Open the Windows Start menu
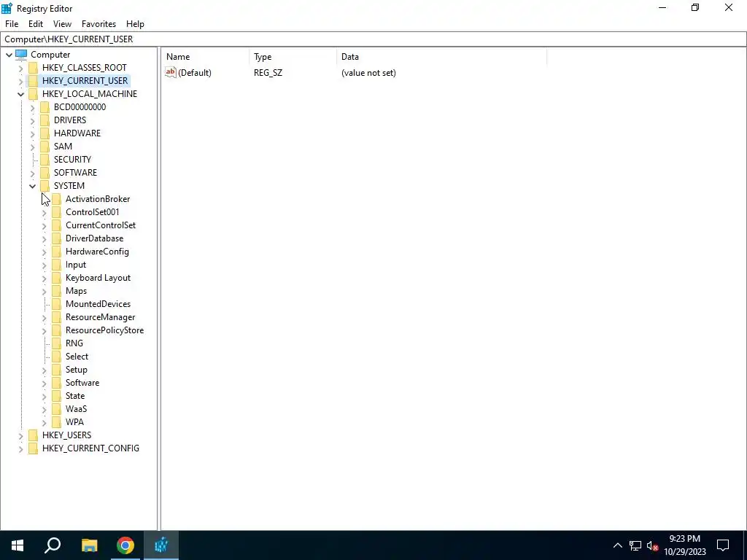 (x=18, y=545)
